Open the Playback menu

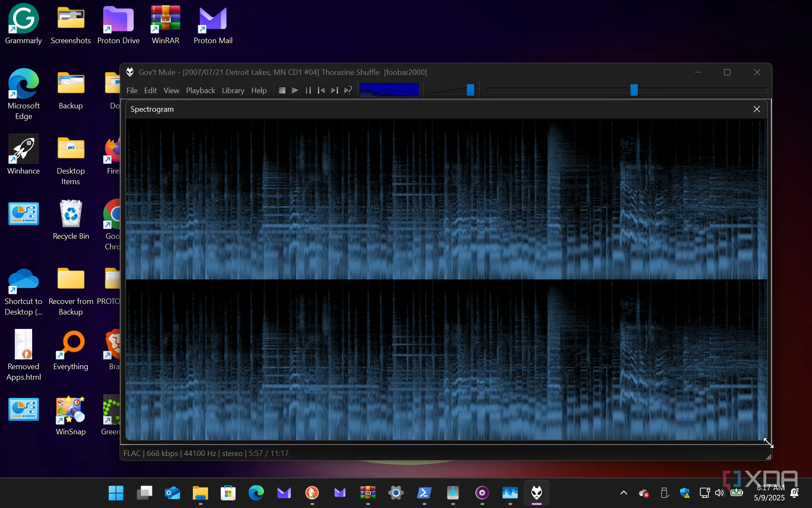[200, 90]
